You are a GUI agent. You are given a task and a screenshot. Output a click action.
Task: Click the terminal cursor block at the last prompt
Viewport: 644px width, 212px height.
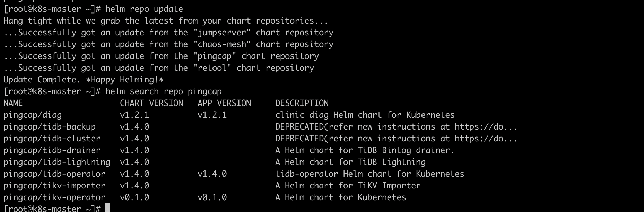pyautogui.click(x=108, y=208)
